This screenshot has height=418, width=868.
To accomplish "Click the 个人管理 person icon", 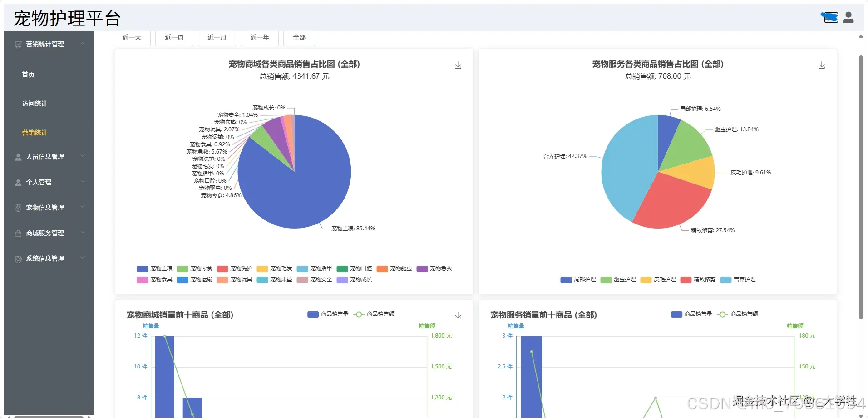I will click(18, 183).
